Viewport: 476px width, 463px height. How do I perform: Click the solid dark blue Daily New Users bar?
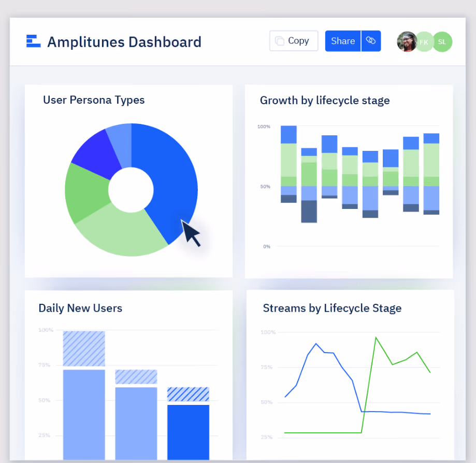coord(188,432)
